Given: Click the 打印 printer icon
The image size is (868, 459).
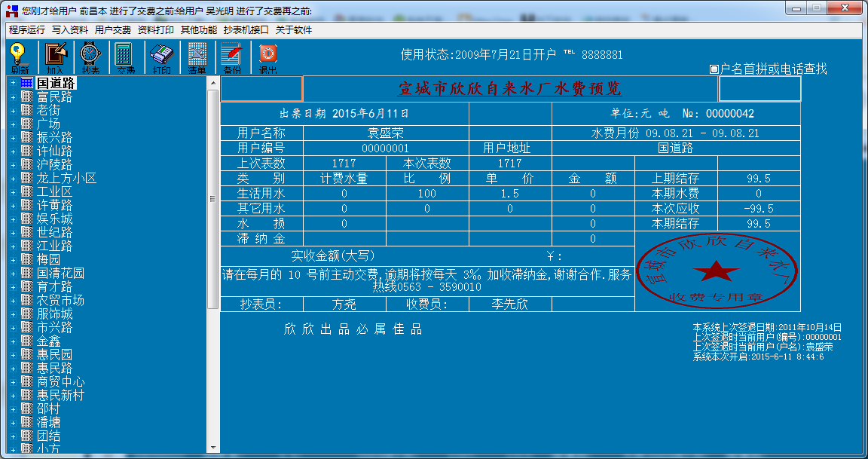Looking at the screenshot, I should tap(161, 57).
